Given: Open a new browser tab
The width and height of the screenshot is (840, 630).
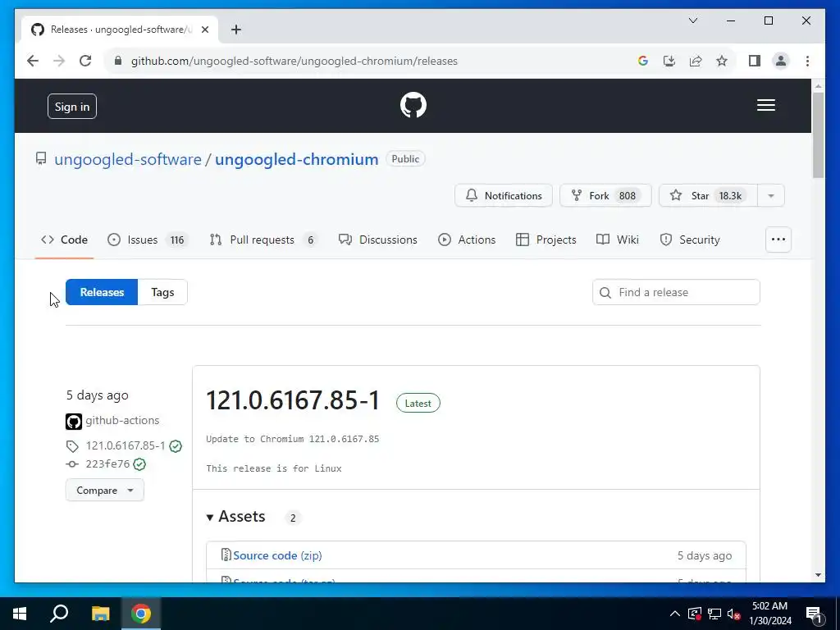Looking at the screenshot, I should tap(235, 30).
